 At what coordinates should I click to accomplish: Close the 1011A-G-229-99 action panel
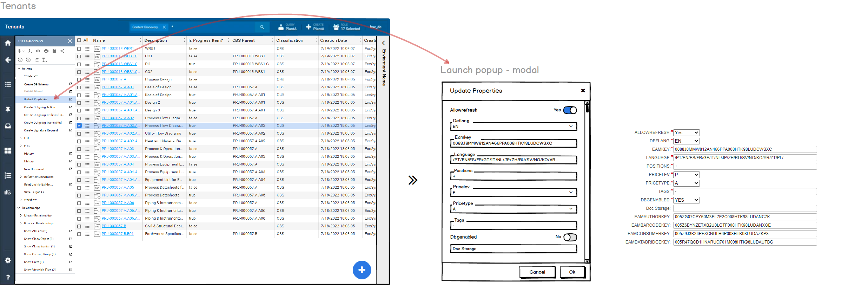click(70, 41)
